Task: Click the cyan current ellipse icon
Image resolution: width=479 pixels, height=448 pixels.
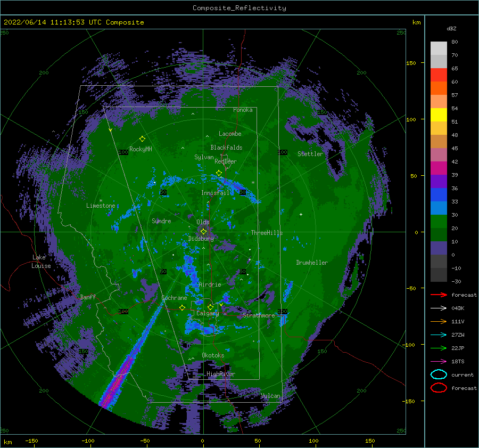Action: [439, 374]
